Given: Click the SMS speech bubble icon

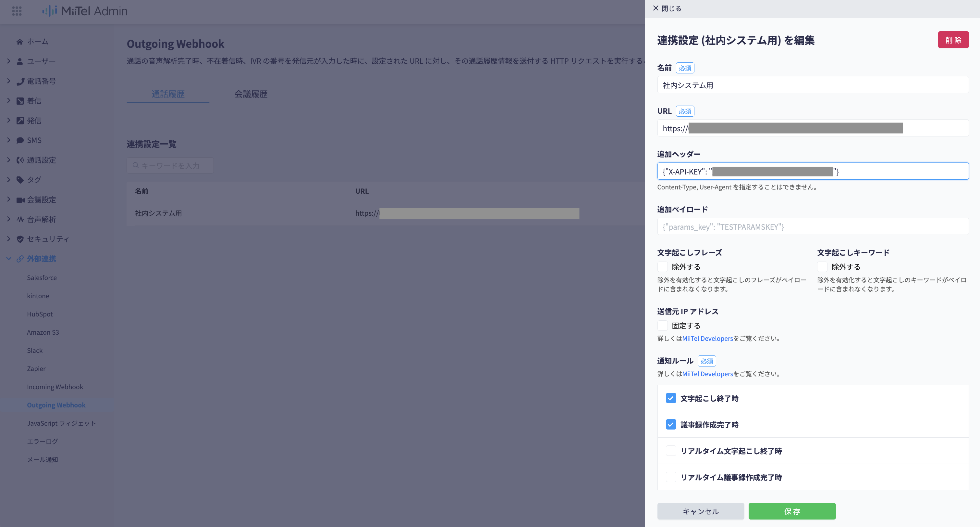Looking at the screenshot, I should [x=20, y=140].
